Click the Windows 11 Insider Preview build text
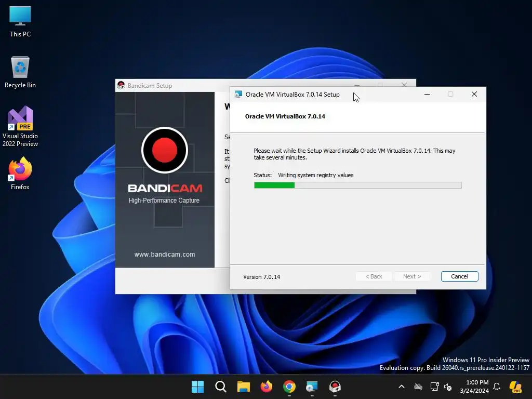 pyautogui.click(x=454, y=364)
